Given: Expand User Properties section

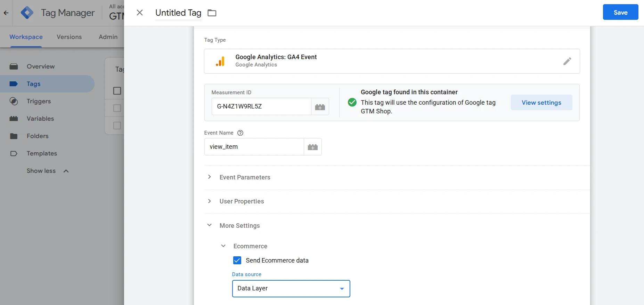Looking at the screenshot, I should 209,201.
